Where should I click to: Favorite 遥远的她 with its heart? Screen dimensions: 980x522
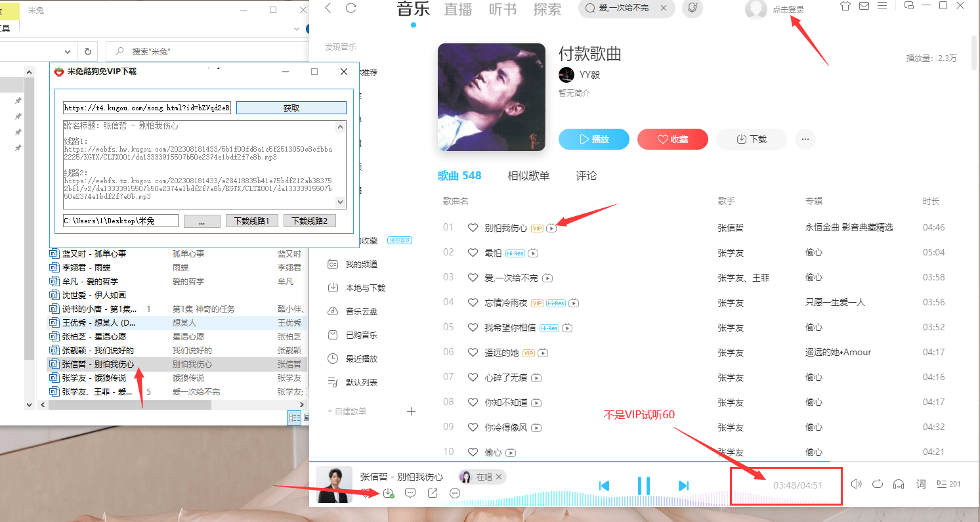(473, 353)
